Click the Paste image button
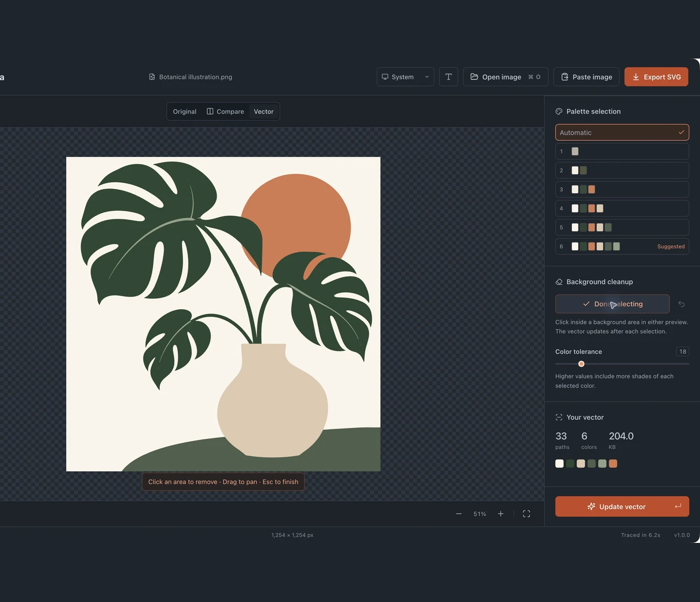 pos(586,77)
